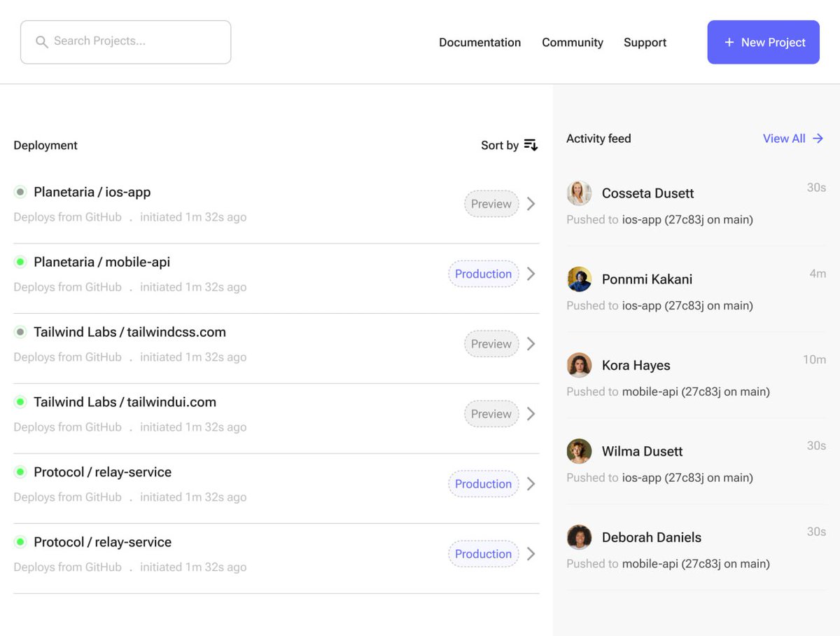The height and width of the screenshot is (636, 840).
Task: Select Kora Hayes' avatar image
Action: (579, 365)
